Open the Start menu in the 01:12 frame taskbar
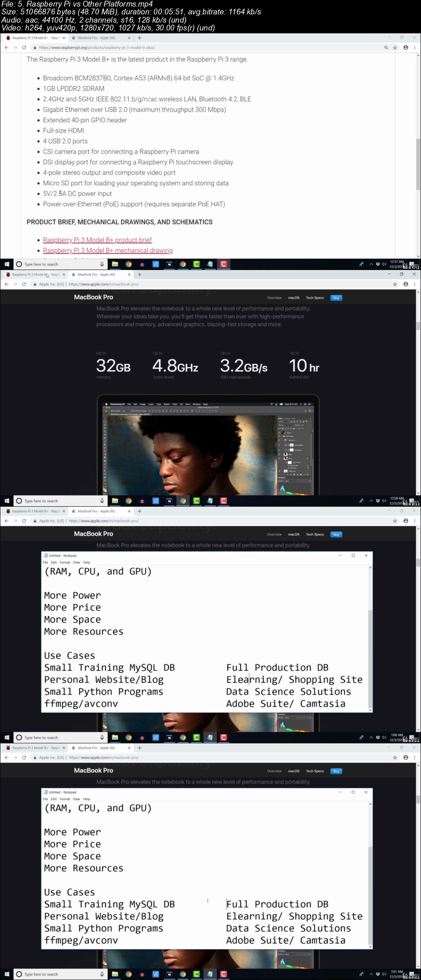Viewport: 421px width, 980px height. pyautogui.click(x=7, y=264)
